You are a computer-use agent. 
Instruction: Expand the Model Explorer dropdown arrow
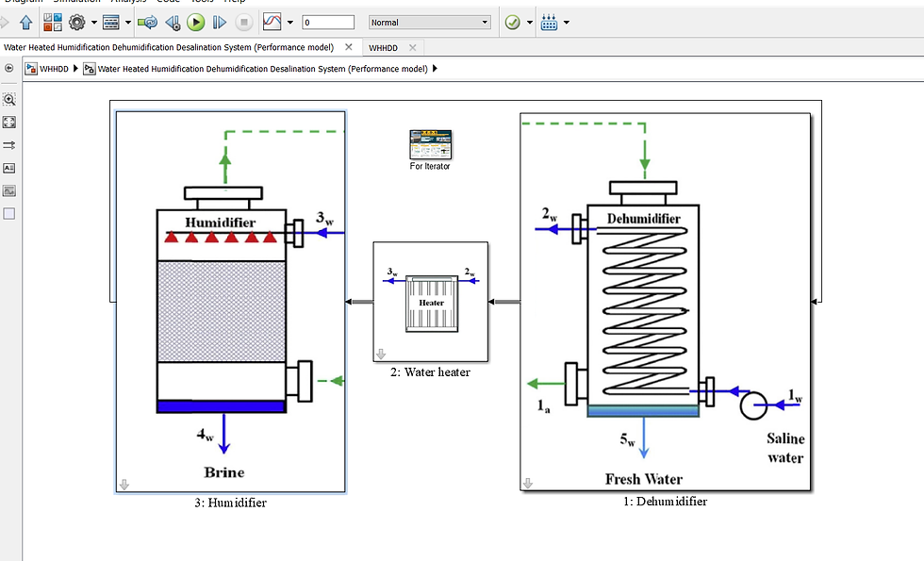click(x=128, y=23)
